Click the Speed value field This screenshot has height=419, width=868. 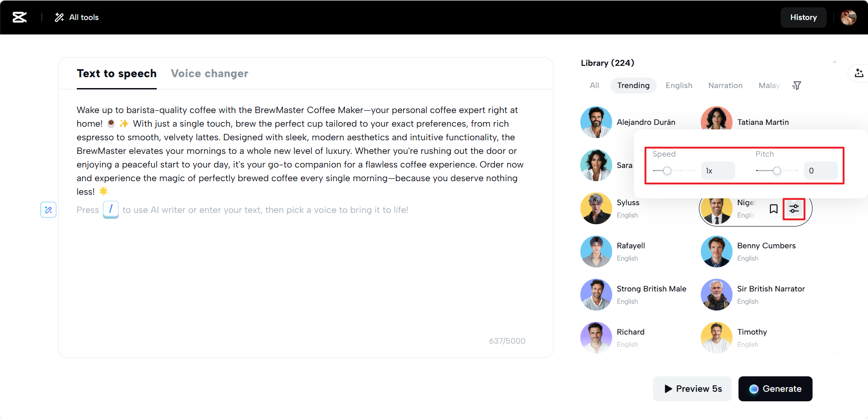(x=718, y=171)
